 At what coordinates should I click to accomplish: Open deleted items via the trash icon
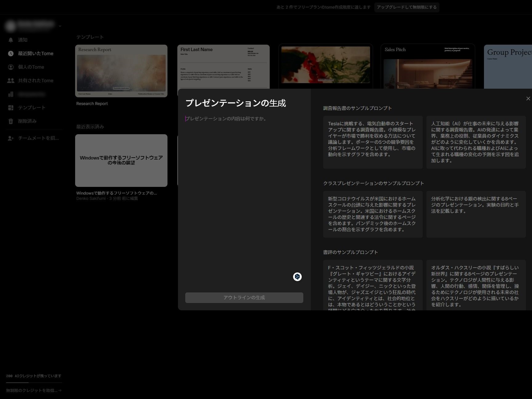(x=11, y=121)
